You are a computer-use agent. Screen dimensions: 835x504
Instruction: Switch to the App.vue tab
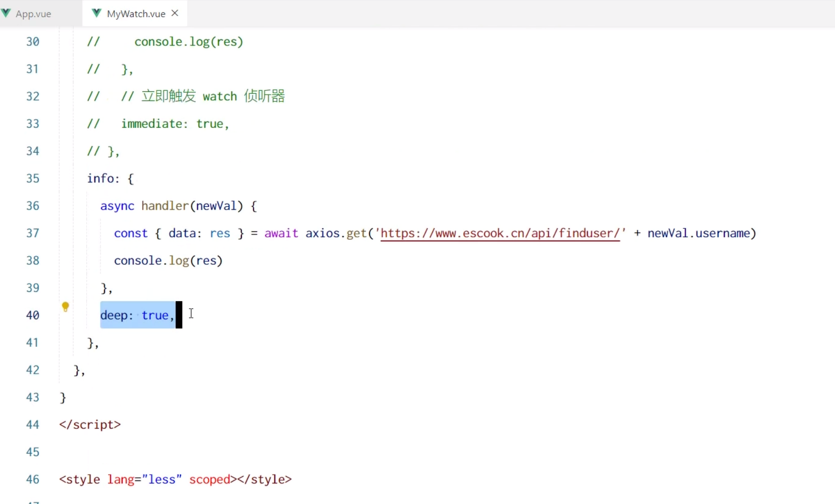pyautogui.click(x=33, y=14)
